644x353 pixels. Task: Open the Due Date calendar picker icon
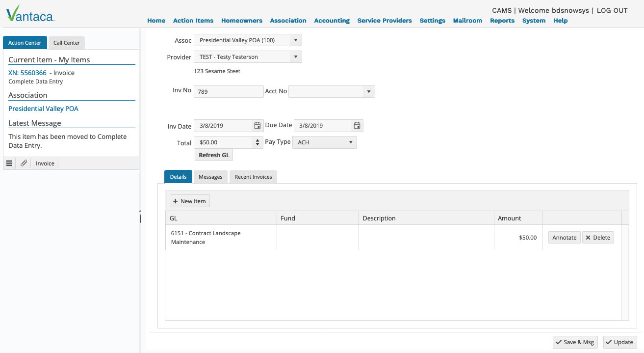click(357, 125)
